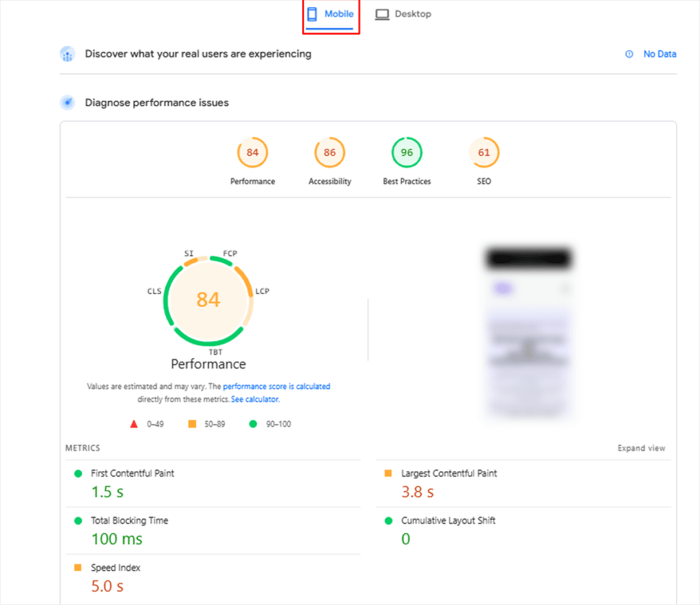
Task: Click the Accessibility label
Action: tap(330, 181)
